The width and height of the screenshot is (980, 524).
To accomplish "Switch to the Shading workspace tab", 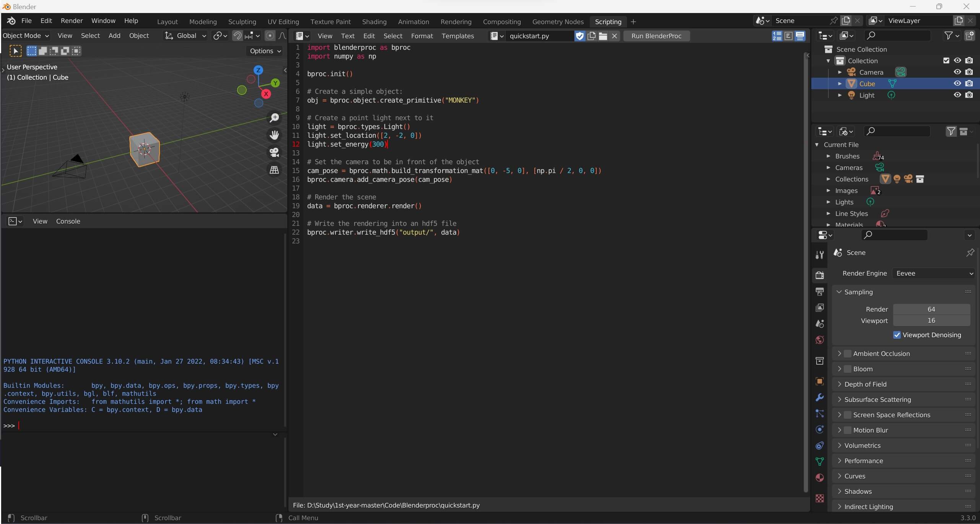I will (x=374, y=22).
